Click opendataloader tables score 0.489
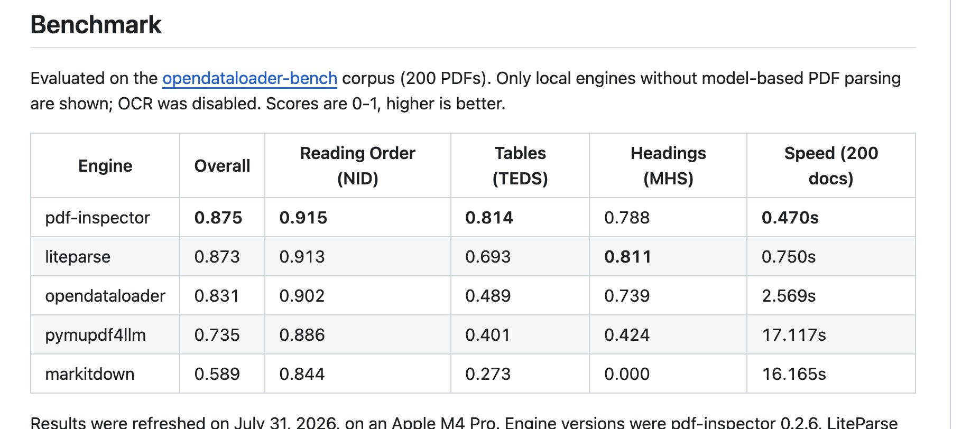Screen dimensions: 980x429 [x=488, y=296]
